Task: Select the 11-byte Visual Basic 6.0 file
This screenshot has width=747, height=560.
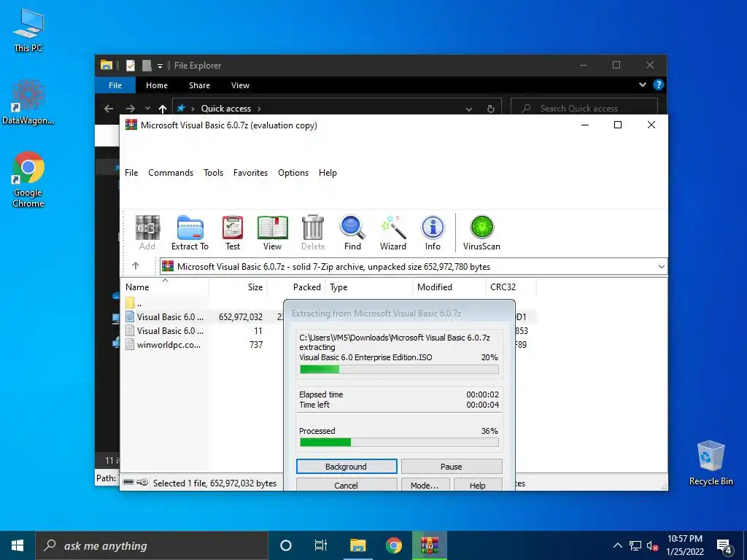Action: point(165,331)
